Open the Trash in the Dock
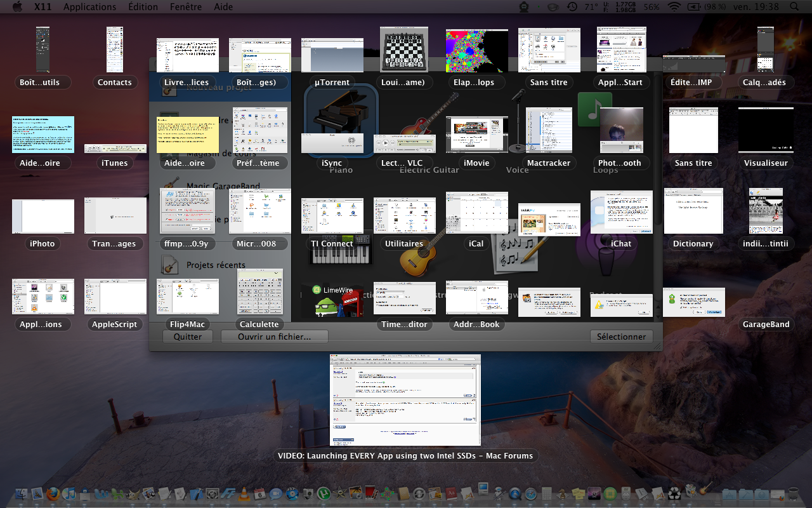 [x=794, y=493]
